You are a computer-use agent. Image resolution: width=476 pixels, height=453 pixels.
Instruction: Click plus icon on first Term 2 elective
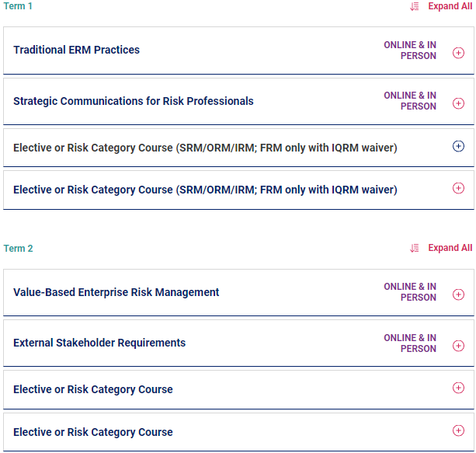pyautogui.click(x=458, y=388)
